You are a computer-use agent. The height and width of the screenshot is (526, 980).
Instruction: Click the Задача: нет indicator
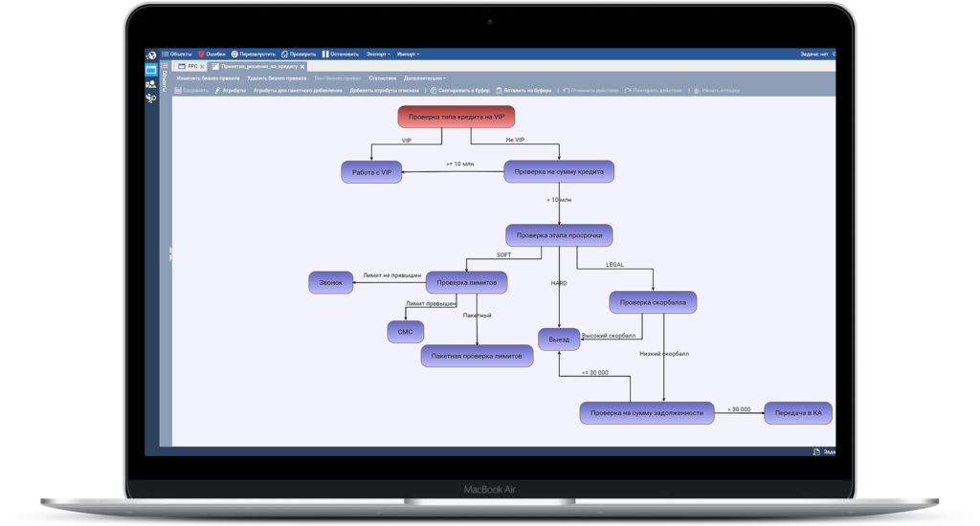(813, 55)
